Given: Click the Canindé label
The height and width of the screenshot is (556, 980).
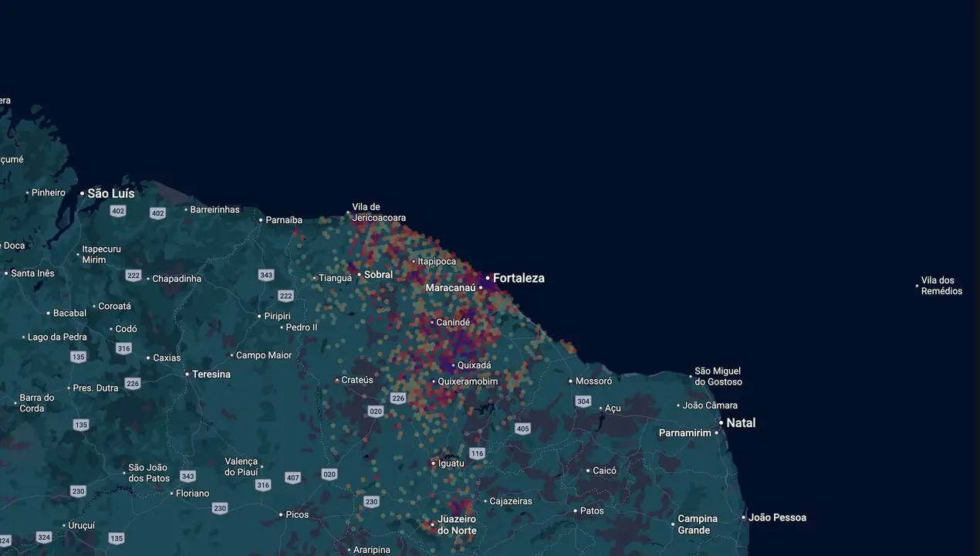Looking at the screenshot, I should click(453, 322).
